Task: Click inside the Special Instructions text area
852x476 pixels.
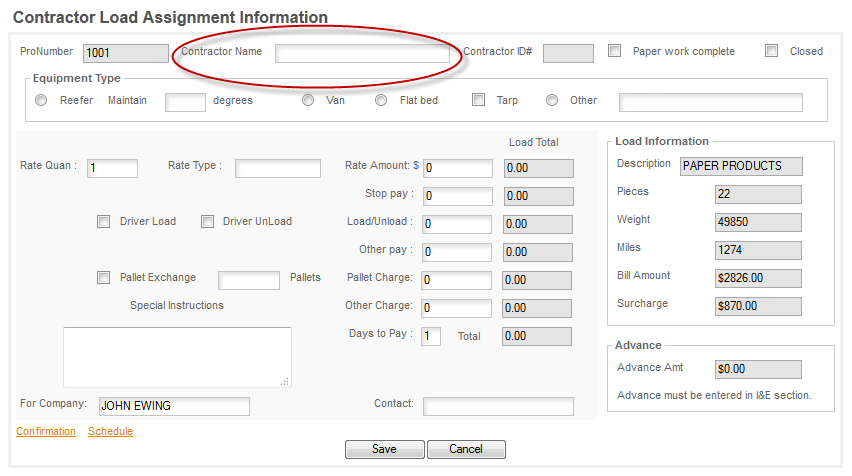Action: pyautogui.click(x=177, y=357)
